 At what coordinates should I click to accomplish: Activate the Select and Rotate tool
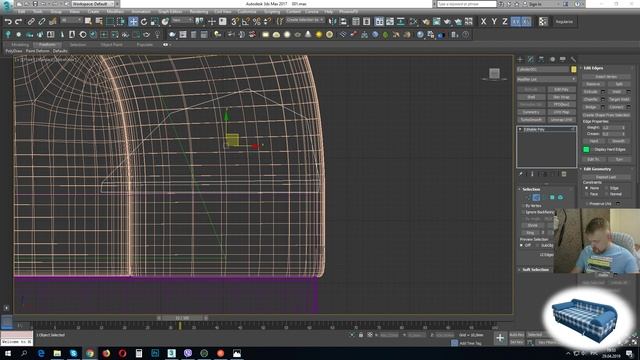click(144, 22)
